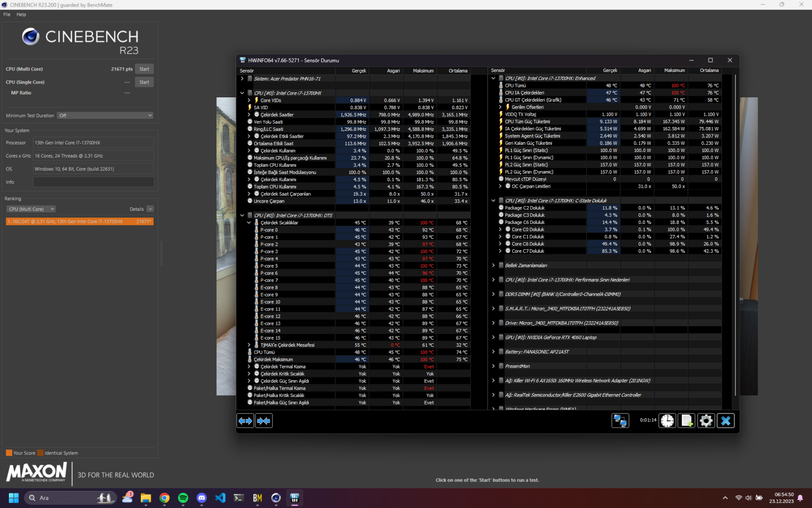
Task: Open Spotify from the taskbar
Action: (183, 498)
